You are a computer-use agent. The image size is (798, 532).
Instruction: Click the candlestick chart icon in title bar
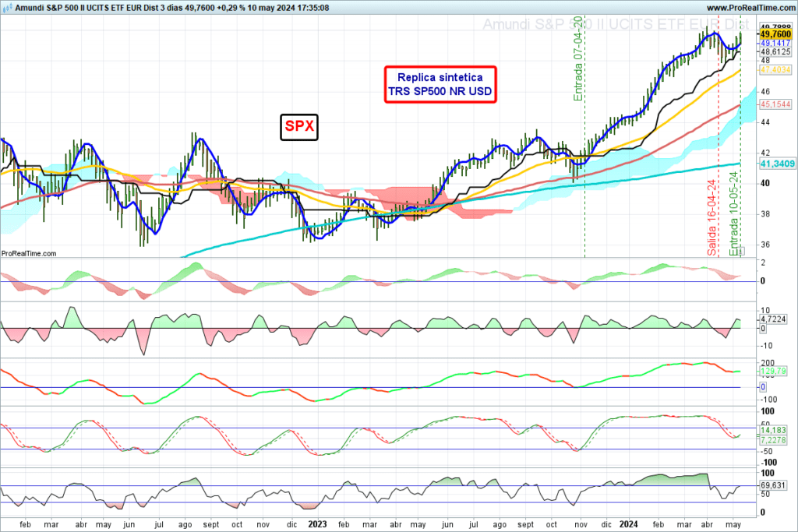coord(7,8)
